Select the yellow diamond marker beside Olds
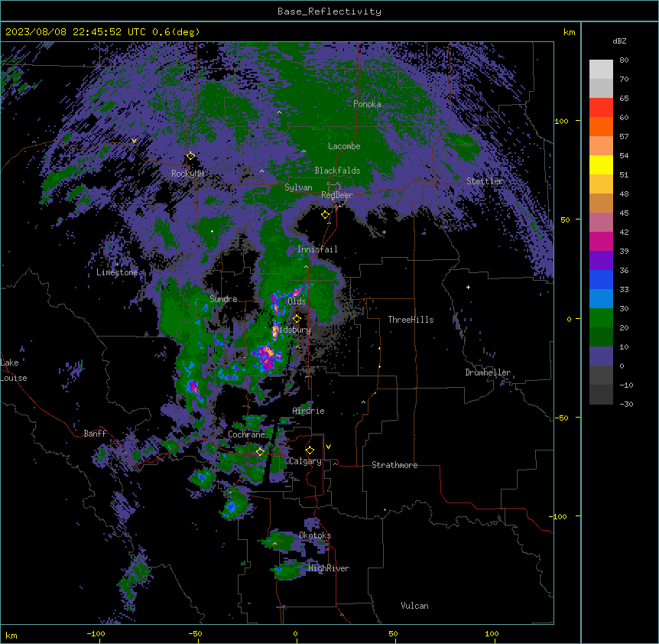This screenshot has height=644, width=659. 297,319
